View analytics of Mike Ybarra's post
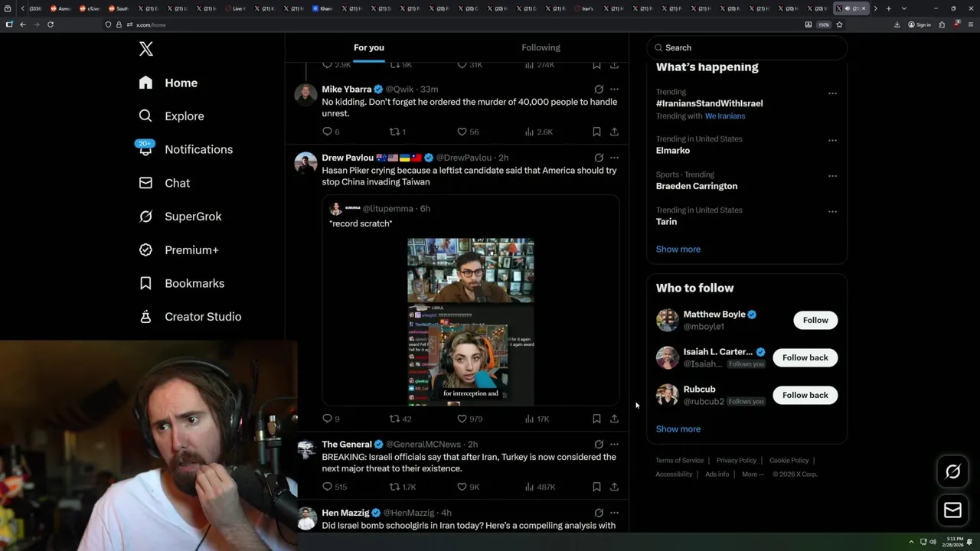Image resolution: width=980 pixels, height=551 pixels. click(x=538, y=132)
